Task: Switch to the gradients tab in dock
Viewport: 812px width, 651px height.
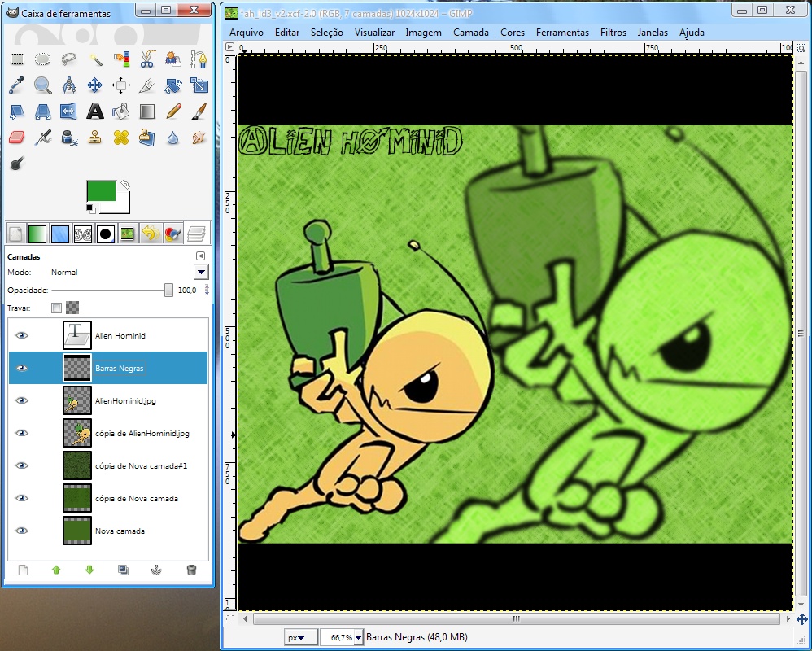Action: click(x=37, y=234)
